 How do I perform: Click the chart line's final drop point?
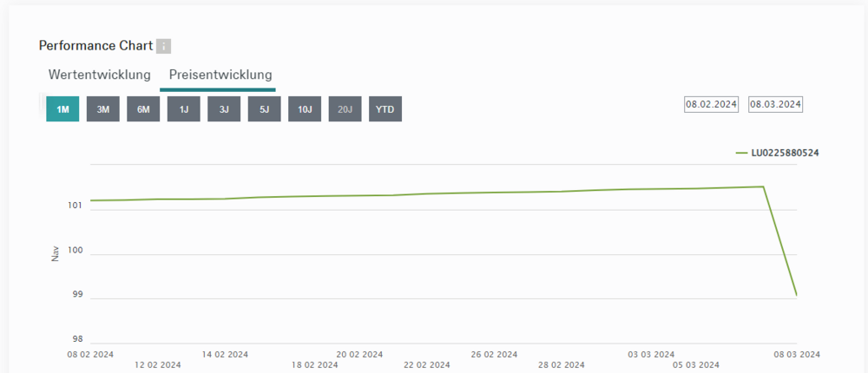tap(796, 295)
